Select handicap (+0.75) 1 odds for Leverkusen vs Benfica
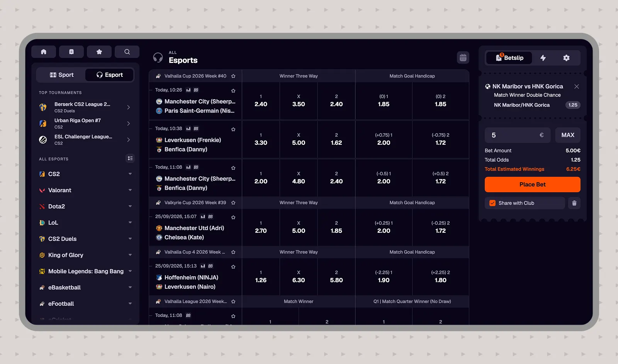This screenshot has height=364, width=618. 384,139
